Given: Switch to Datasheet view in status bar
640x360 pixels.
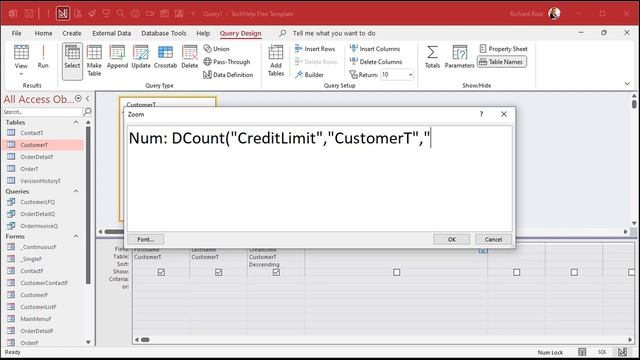Looking at the screenshot, I should (582, 352).
